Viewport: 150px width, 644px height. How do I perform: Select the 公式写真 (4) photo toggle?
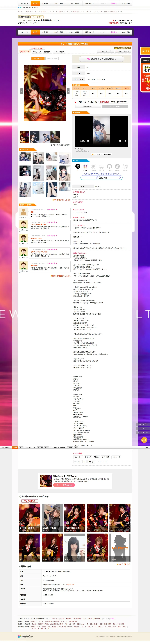38,59
